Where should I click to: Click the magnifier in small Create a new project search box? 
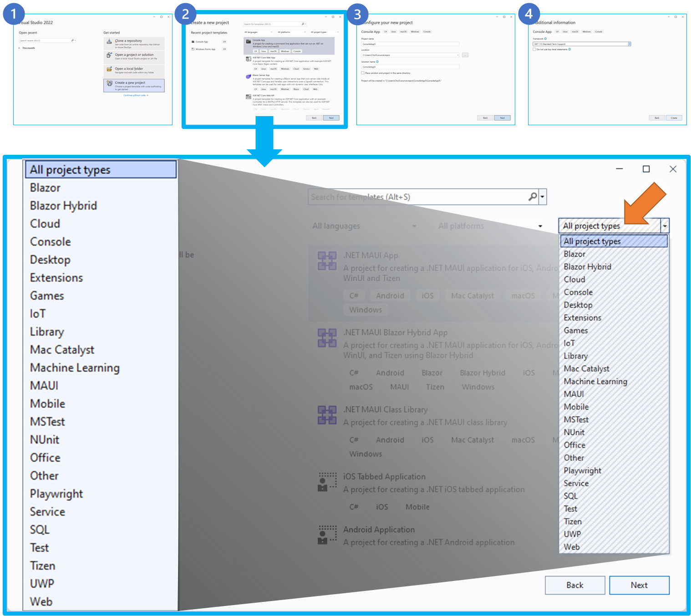[303, 24]
